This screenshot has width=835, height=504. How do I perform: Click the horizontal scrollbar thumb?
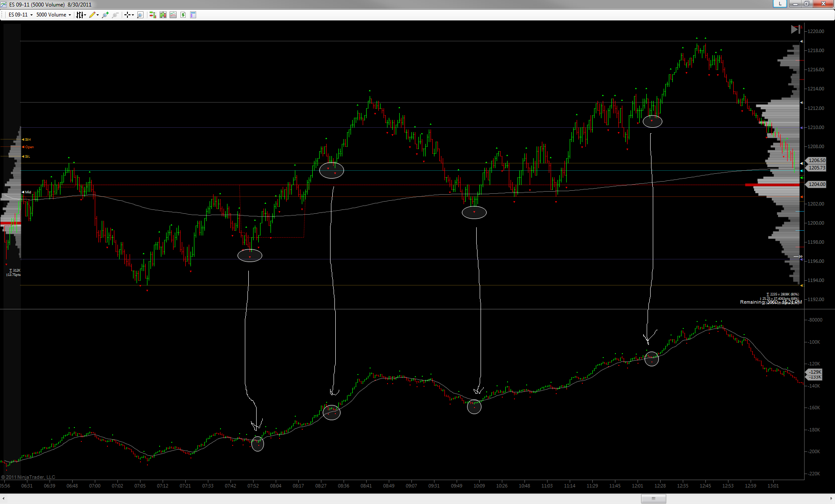pos(653,498)
